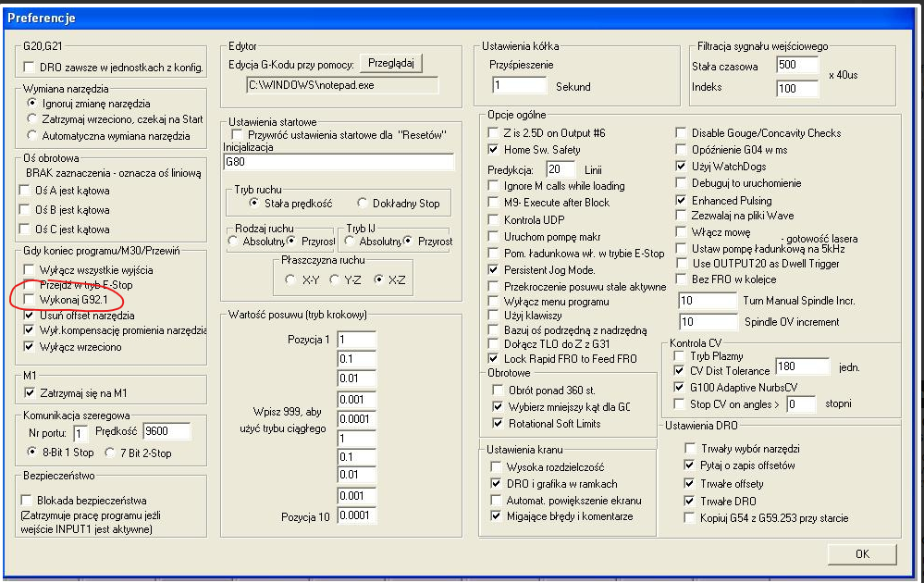Check Oś A jest kątowa
Image resolution: width=924 pixels, height=583 pixels.
[25, 191]
